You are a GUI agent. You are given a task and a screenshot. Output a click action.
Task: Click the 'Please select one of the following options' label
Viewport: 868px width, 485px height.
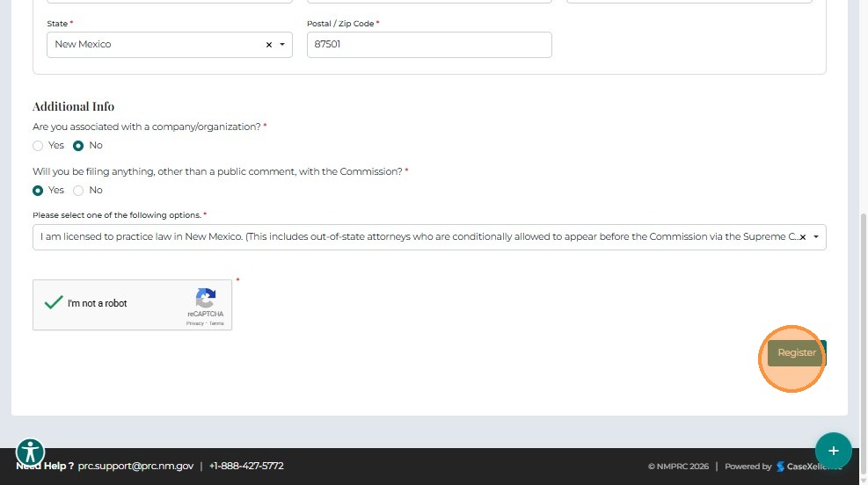[116, 215]
